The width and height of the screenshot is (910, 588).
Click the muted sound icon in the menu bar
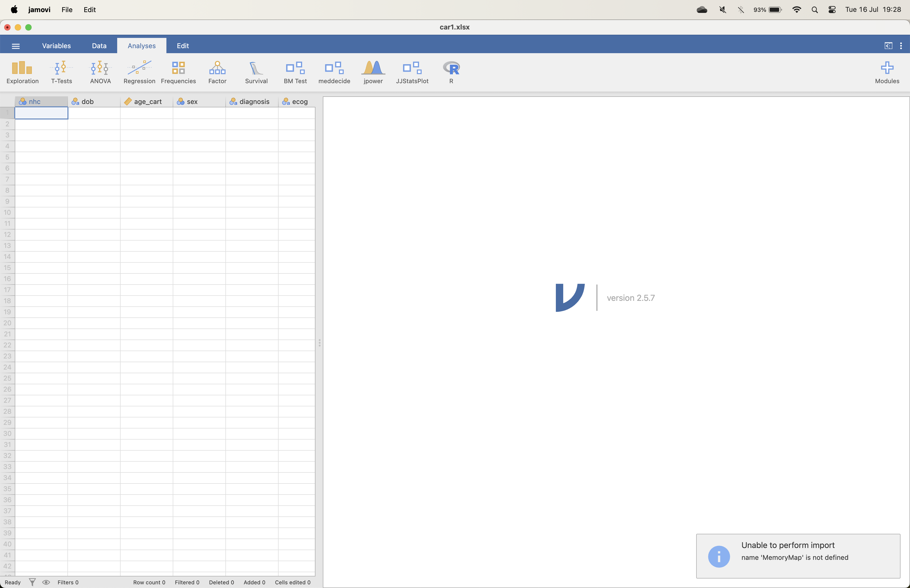pyautogui.click(x=723, y=9)
